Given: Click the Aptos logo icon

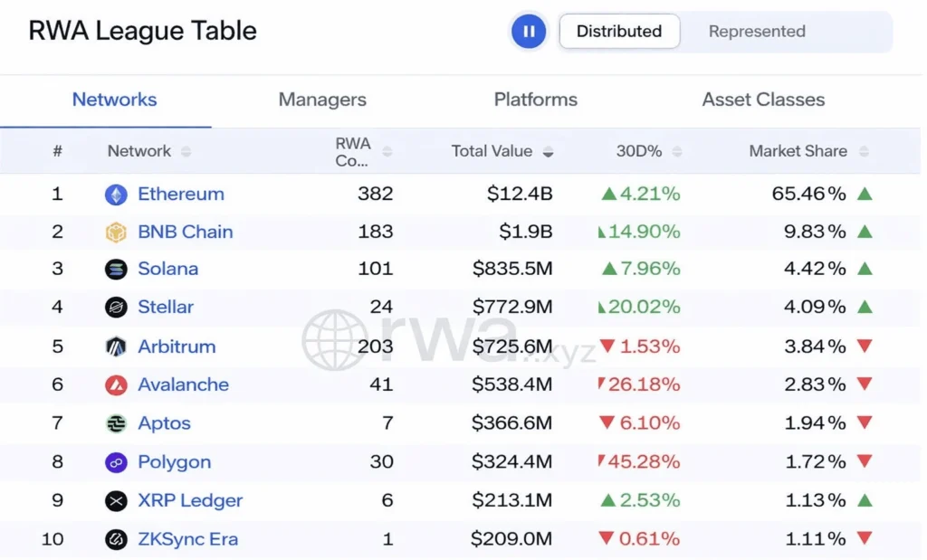Looking at the screenshot, I should [x=116, y=423].
